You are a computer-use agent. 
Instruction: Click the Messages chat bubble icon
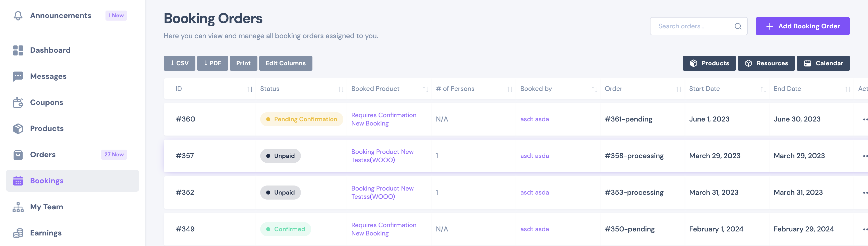tap(18, 77)
